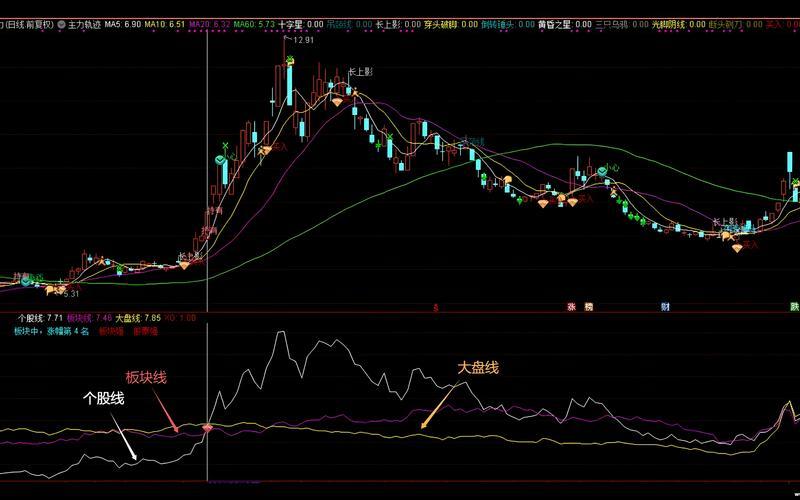This screenshot has height=500, width=800.
Task: Click the orange diamond below 长上影 peak label
Action: tap(337, 102)
